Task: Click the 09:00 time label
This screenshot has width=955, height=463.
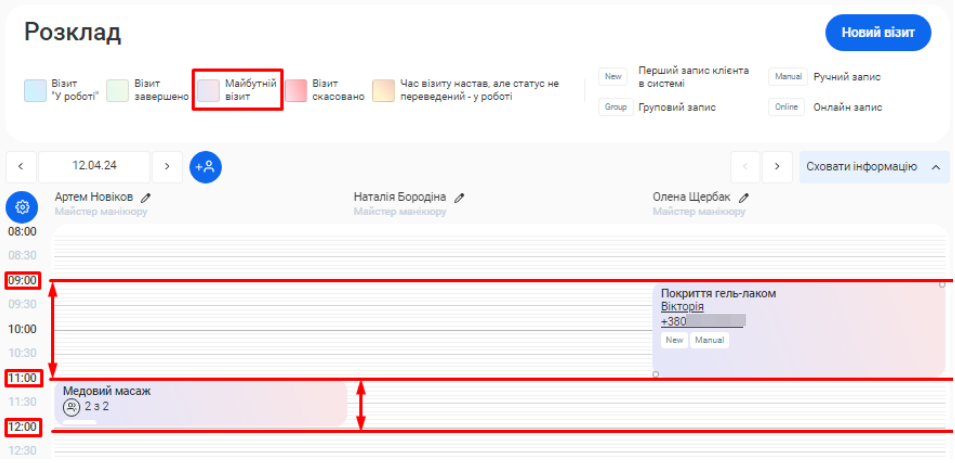Action: (x=22, y=281)
